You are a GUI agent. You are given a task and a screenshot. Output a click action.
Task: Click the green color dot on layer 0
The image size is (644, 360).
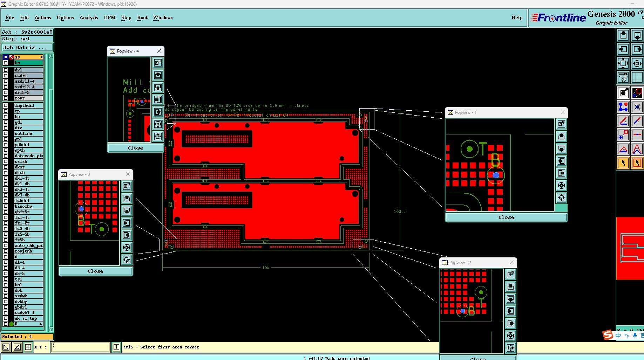click(11, 324)
